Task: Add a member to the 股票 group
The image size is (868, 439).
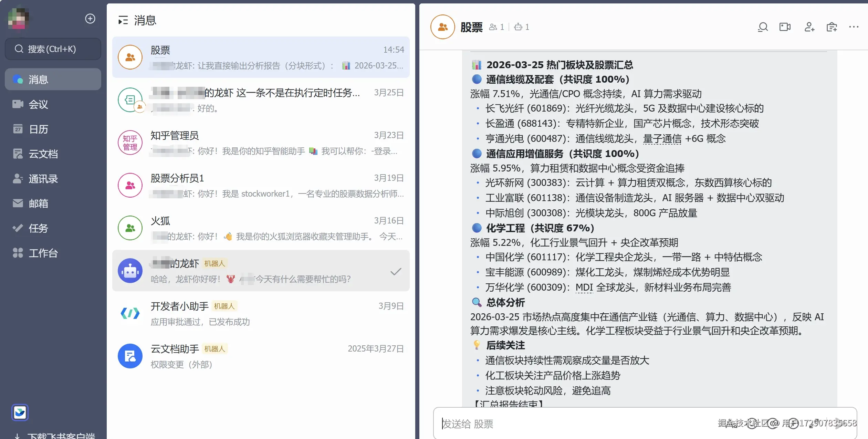Action: click(808, 27)
